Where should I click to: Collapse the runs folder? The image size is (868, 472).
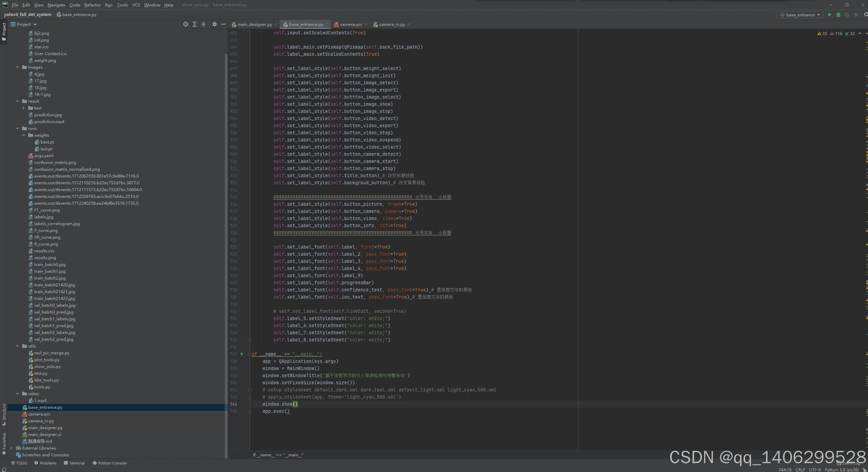pos(18,129)
